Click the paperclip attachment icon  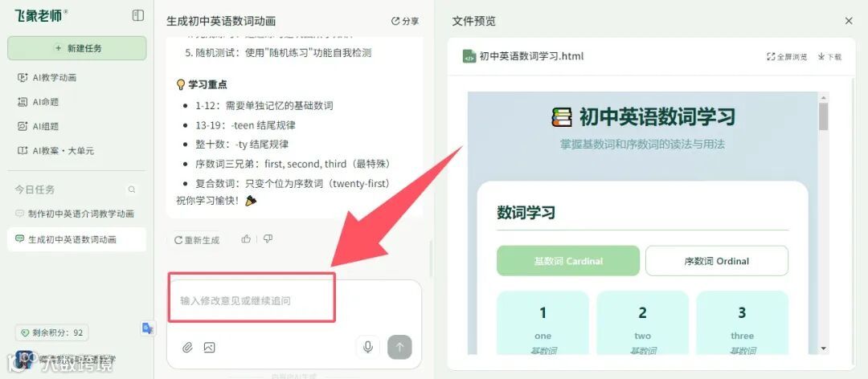point(187,348)
